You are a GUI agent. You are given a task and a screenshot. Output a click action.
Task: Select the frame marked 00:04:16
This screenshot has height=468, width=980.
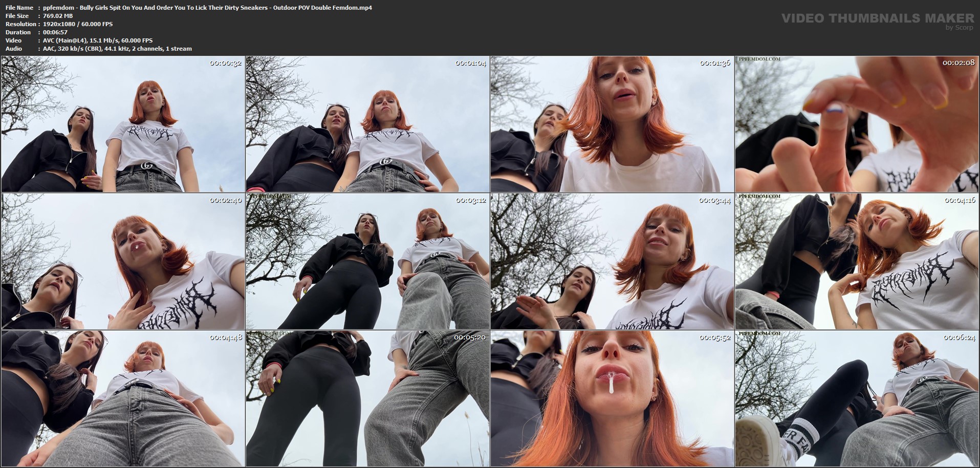pos(857,261)
